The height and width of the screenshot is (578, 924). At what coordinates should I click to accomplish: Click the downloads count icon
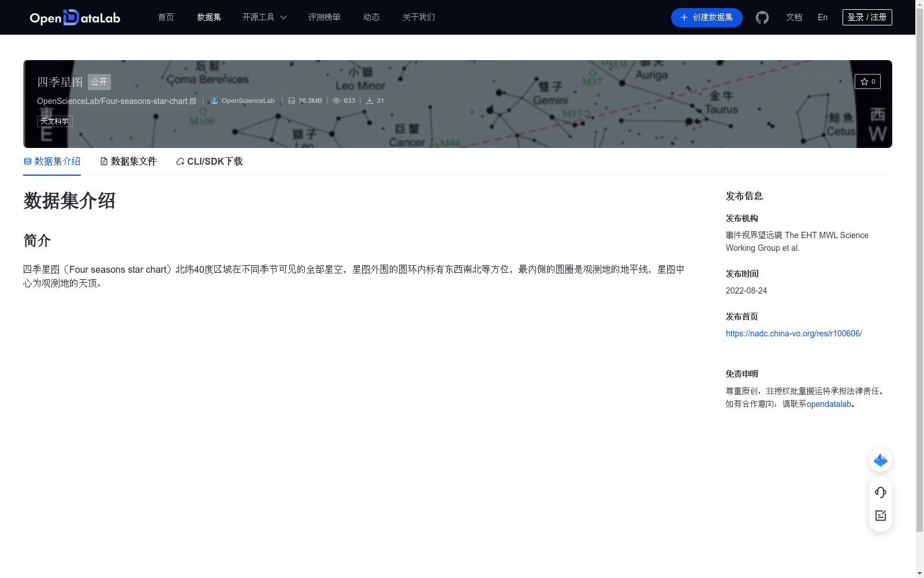[x=370, y=101]
